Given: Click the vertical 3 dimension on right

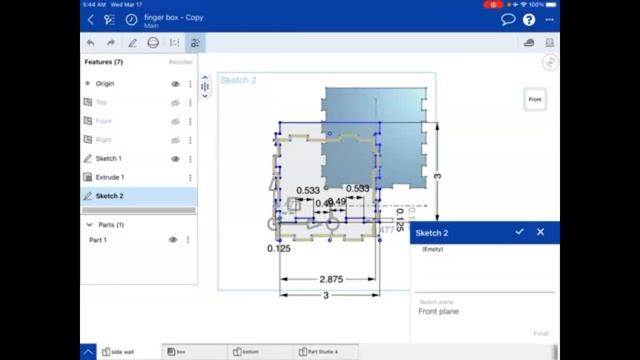Looking at the screenshot, I should click(x=438, y=176).
